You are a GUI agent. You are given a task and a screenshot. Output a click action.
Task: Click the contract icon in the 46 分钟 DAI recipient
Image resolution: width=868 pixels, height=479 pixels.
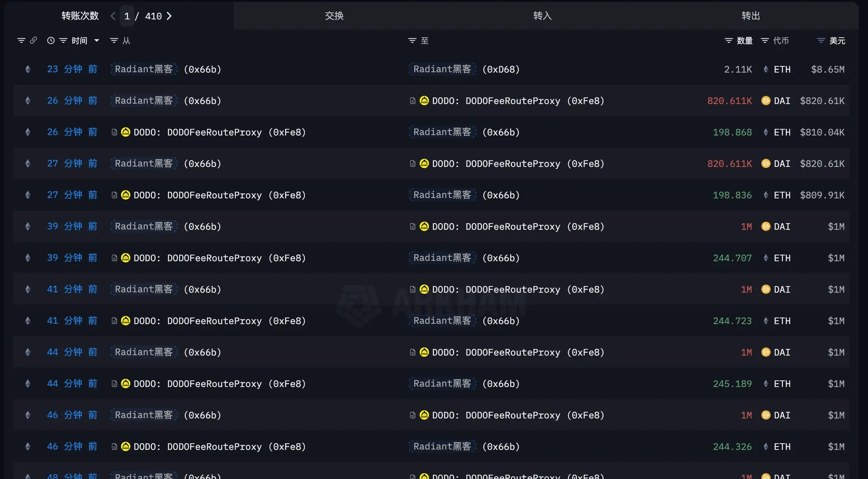tap(413, 415)
